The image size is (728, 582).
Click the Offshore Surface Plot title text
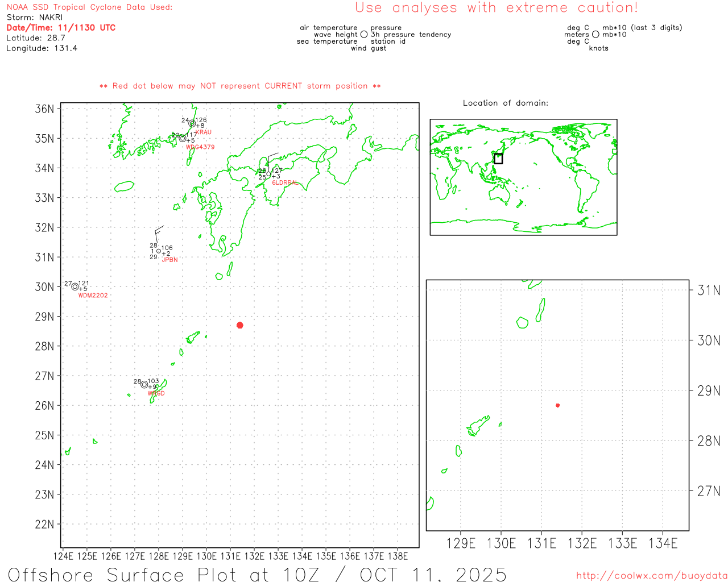pyautogui.click(x=257, y=573)
